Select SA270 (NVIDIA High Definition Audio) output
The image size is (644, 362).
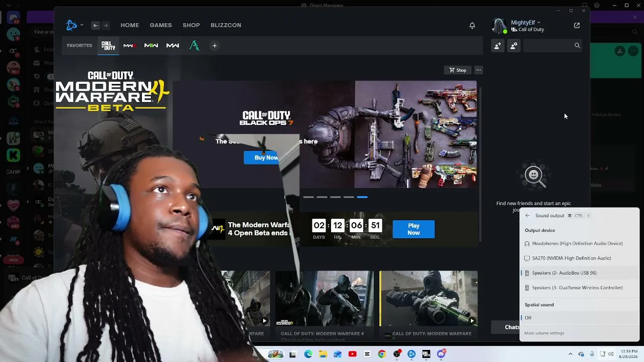579,258
